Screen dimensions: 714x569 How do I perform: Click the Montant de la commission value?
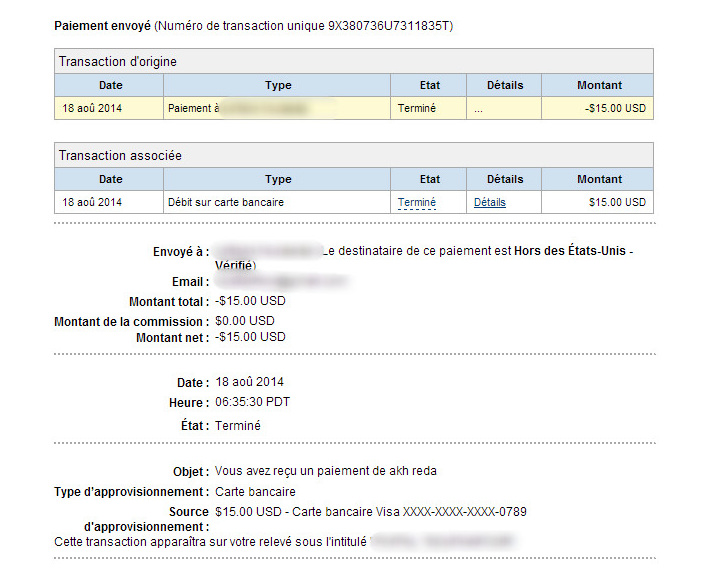[x=245, y=321]
